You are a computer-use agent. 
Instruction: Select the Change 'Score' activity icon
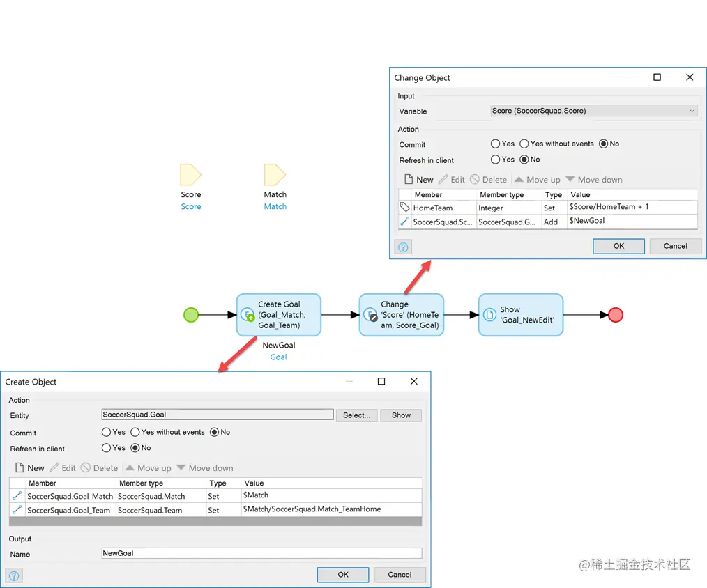coord(370,314)
